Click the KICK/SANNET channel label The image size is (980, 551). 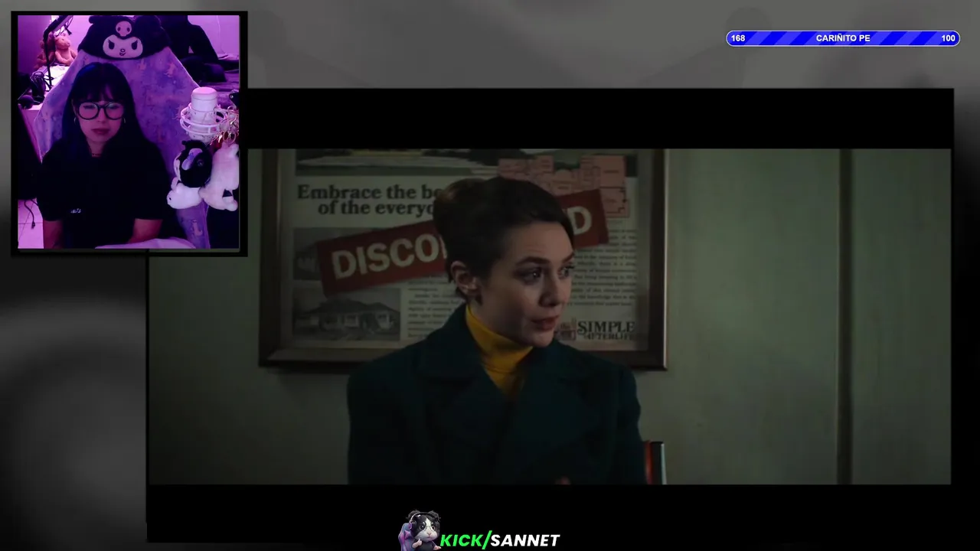pyautogui.click(x=500, y=540)
